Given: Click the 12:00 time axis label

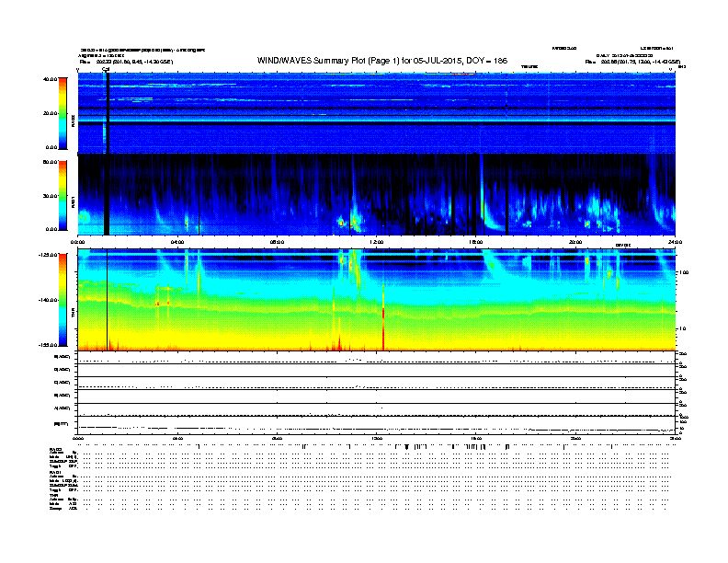Looking at the screenshot, I should click(376, 241).
